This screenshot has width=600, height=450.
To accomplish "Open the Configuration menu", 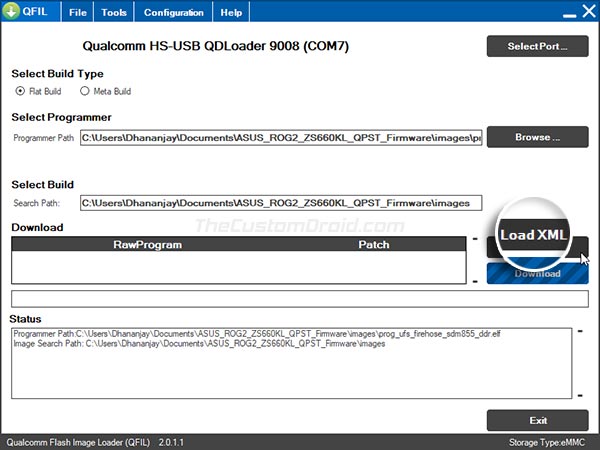I will [173, 12].
